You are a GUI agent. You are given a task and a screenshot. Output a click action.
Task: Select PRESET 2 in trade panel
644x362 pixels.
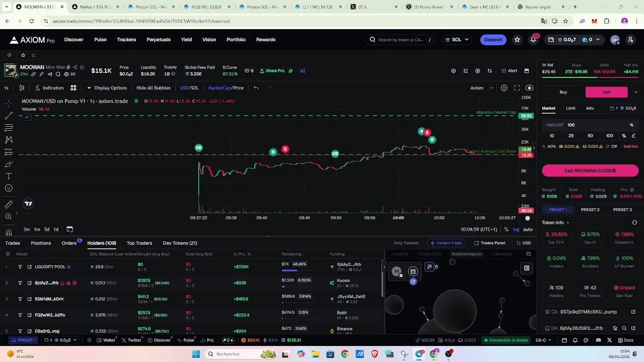tap(590, 210)
